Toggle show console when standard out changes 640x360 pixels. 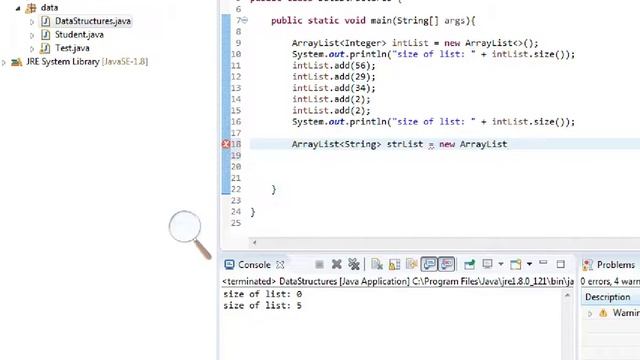point(429,264)
